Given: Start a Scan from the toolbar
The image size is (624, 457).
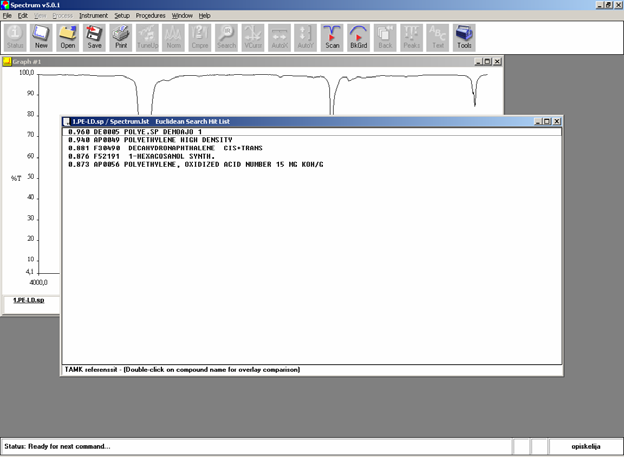Looking at the screenshot, I should [x=332, y=37].
